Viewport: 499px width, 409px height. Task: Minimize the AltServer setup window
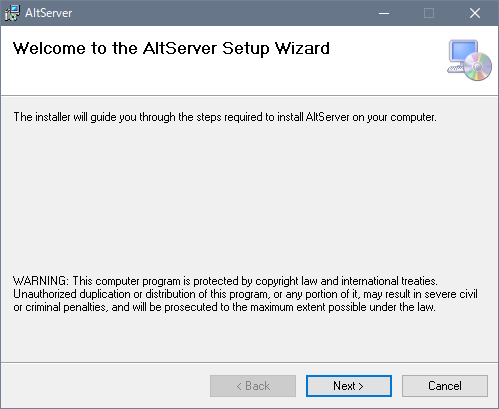[x=384, y=13]
